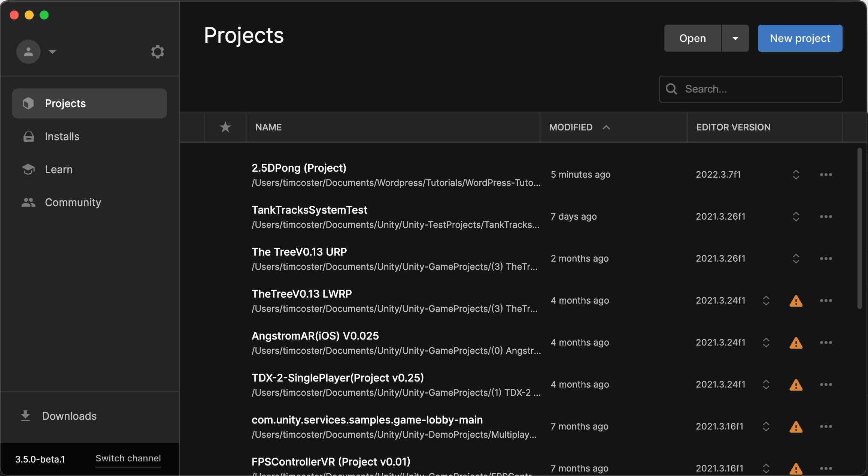Click the warning icon on game-lobby-main row
Screen dimensions: 868x476
[796, 427]
